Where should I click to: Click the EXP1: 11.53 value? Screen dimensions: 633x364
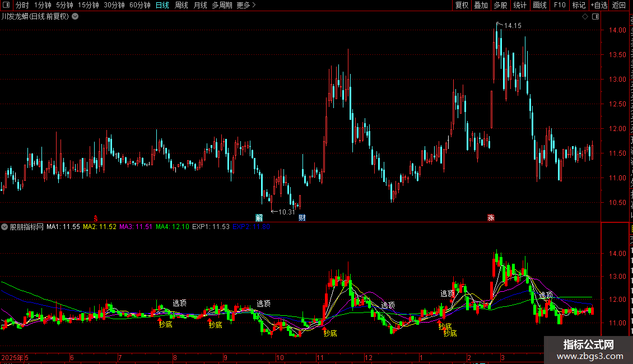[211, 227]
